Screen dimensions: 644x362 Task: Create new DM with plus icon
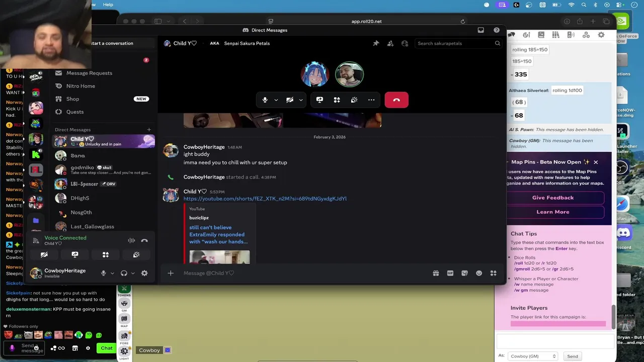[x=149, y=130]
